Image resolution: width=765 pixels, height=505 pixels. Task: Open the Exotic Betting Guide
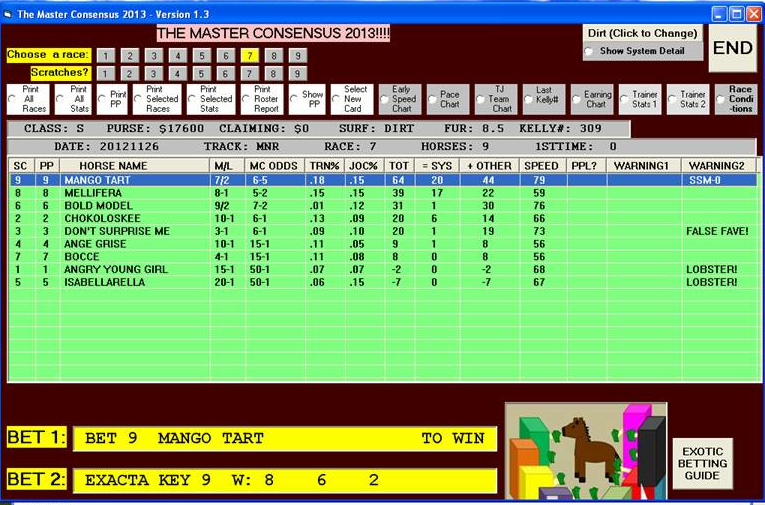click(701, 461)
